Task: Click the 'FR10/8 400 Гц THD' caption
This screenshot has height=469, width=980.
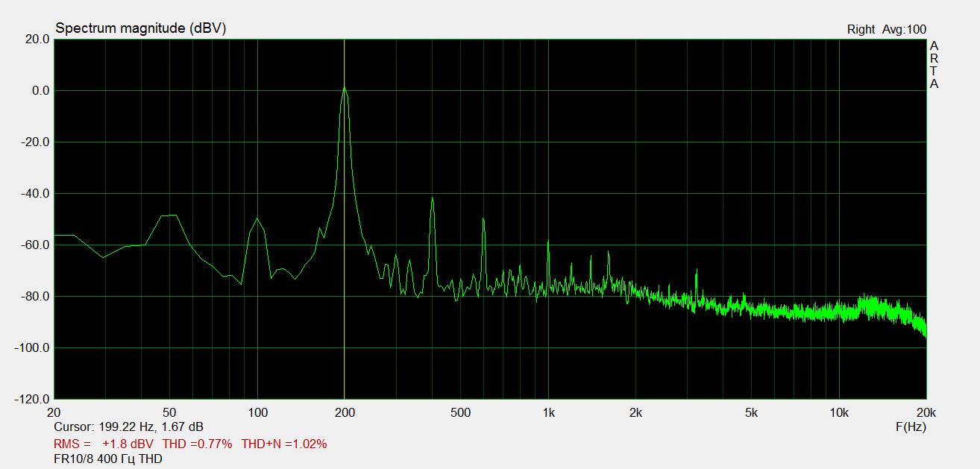Action: point(108,459)
